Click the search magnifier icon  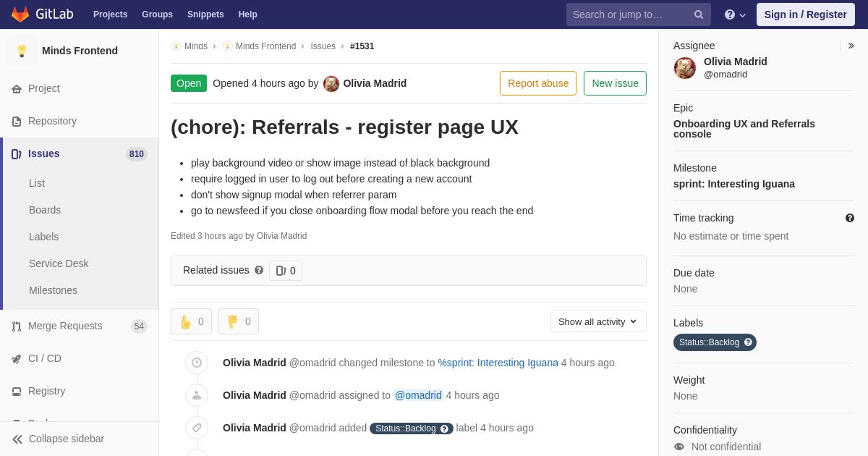pos(698,14)
